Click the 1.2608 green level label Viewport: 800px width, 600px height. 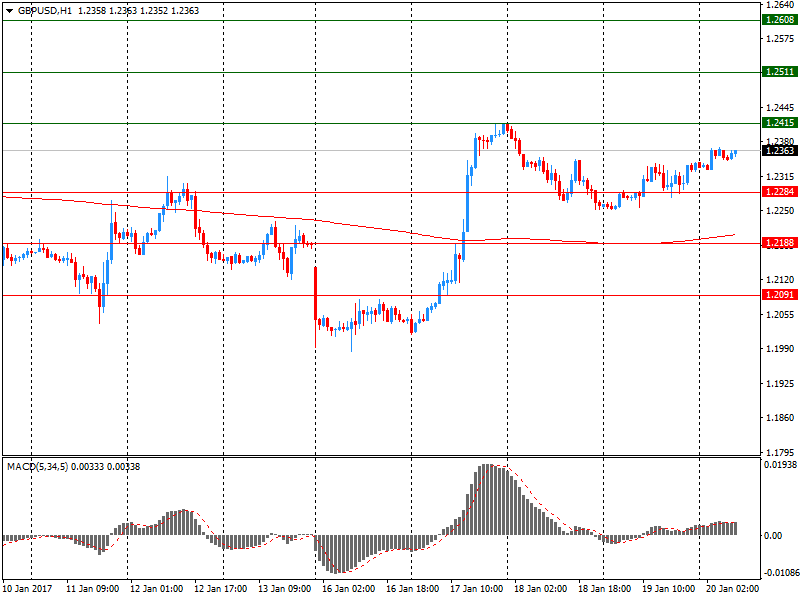(x=780, y=20)
